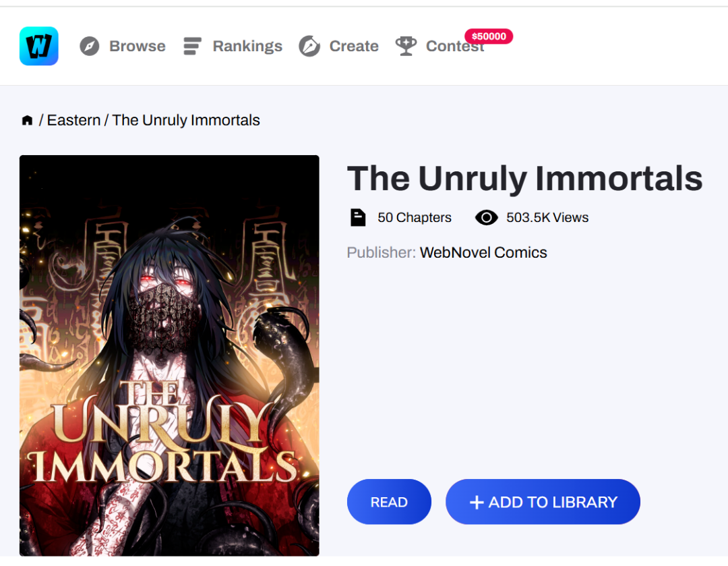Click the Browse compass icon

[x=89, y=46]
